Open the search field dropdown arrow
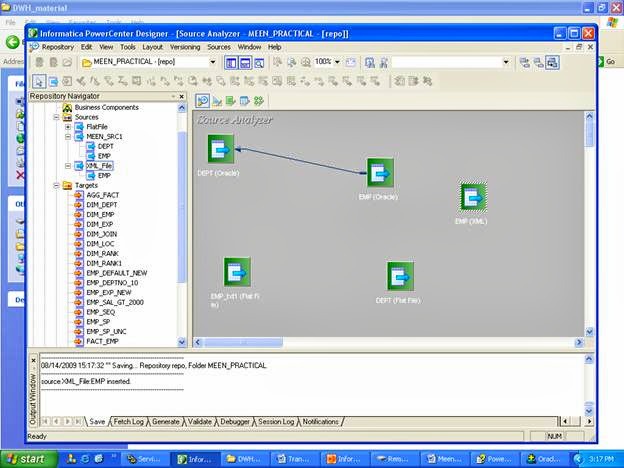The height and width of the screenshot is (468, 624). [506, 62]
